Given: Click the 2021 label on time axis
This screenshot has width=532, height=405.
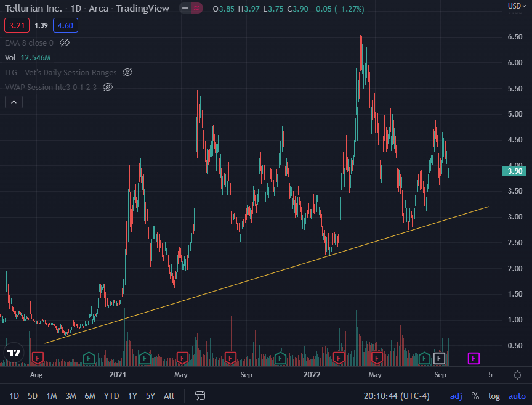Looking at the screenshot, I should point(118,375).
